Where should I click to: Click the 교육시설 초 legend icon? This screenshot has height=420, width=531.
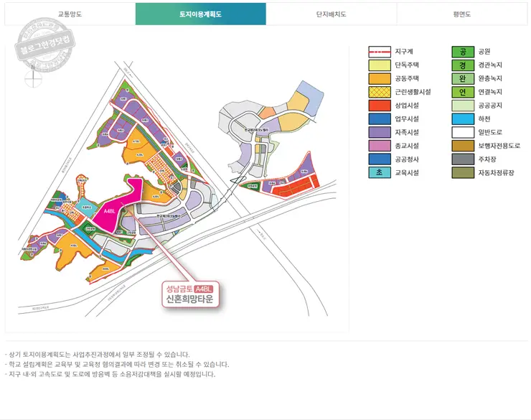tap(380, 172)
